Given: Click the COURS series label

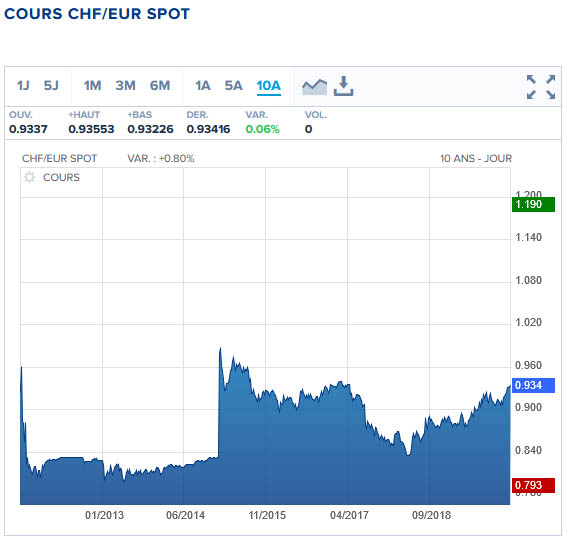Looking at the screenshot, I should click(61, 177).
